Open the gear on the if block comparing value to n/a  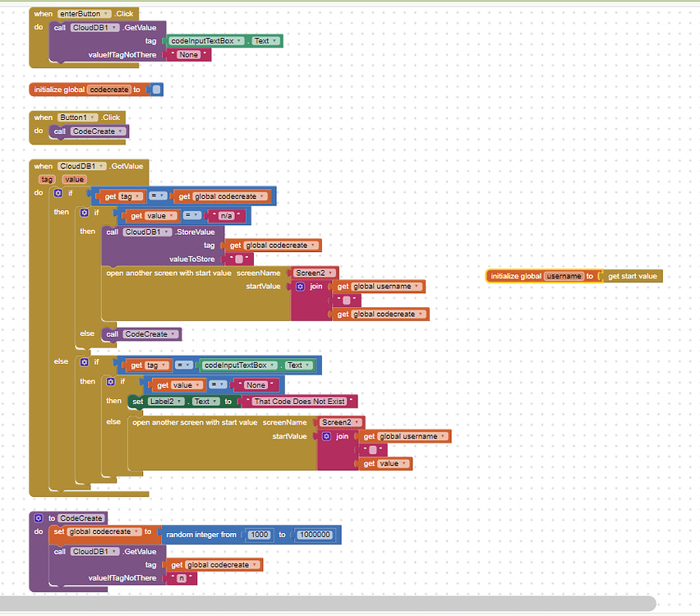(x=84, y=212)
